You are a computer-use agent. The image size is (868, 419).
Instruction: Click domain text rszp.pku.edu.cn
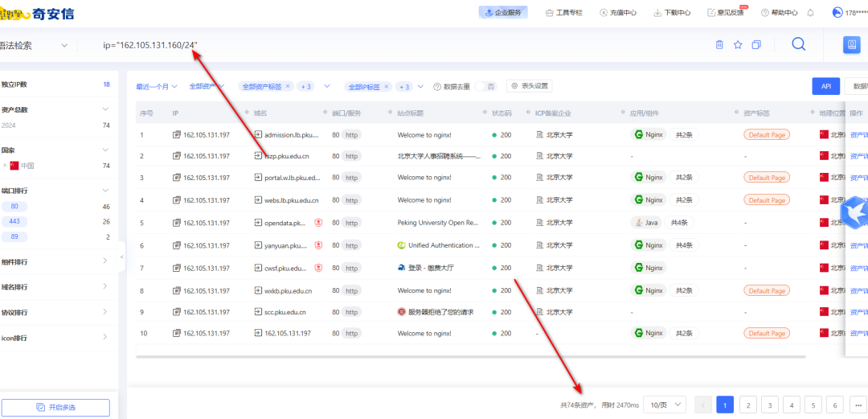(287, 156)
